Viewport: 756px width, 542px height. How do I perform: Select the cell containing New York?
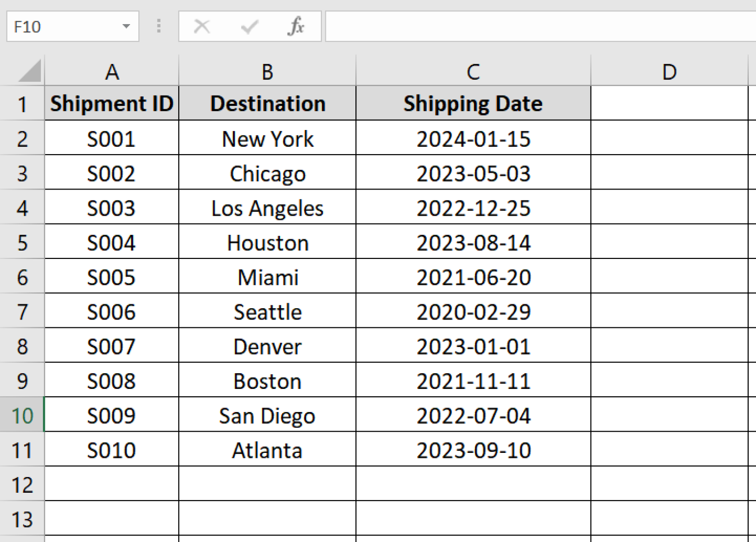pos(267,138)
